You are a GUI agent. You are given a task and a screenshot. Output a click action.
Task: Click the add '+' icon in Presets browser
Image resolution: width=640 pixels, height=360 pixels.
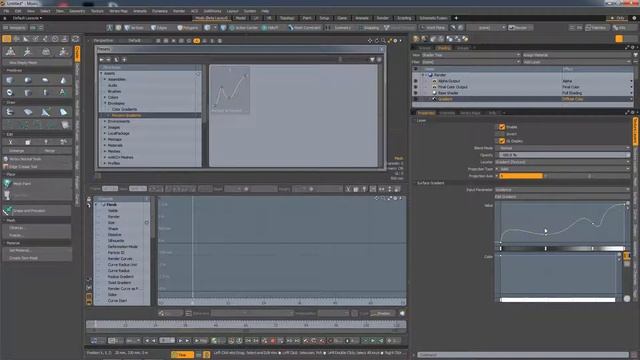pyautogui.click(x=124, y=60)
